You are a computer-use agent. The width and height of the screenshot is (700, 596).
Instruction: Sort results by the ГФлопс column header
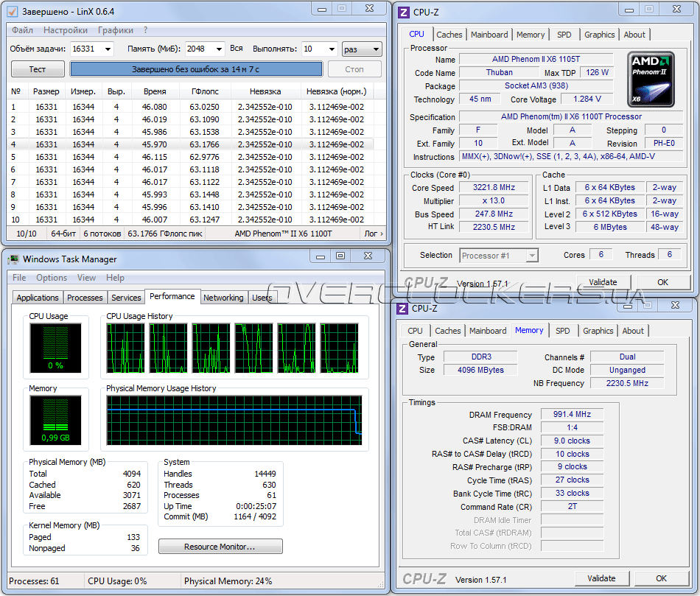[x=204, y=91]
